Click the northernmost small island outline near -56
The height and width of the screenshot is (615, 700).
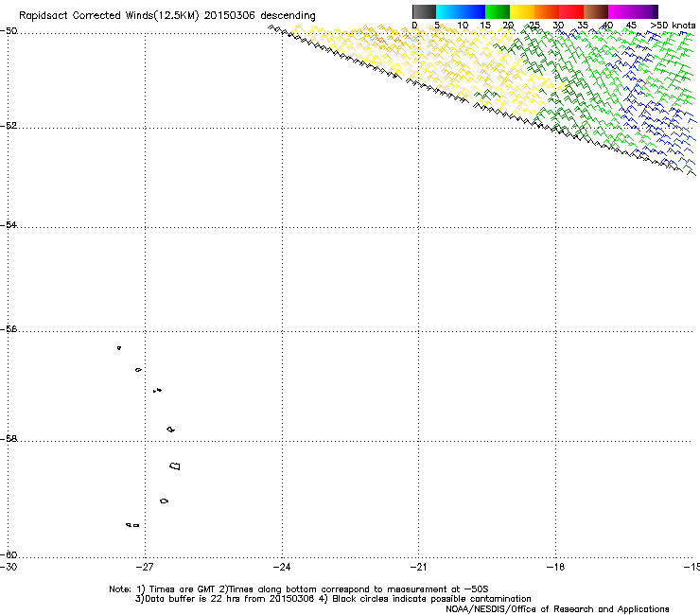tap(119, 348)
